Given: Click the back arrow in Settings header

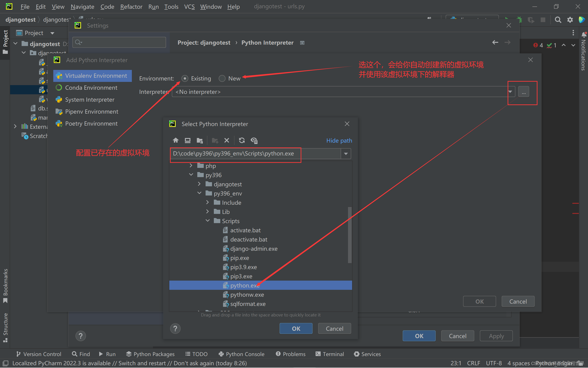Looking at the screenshot, I should 495,43.
